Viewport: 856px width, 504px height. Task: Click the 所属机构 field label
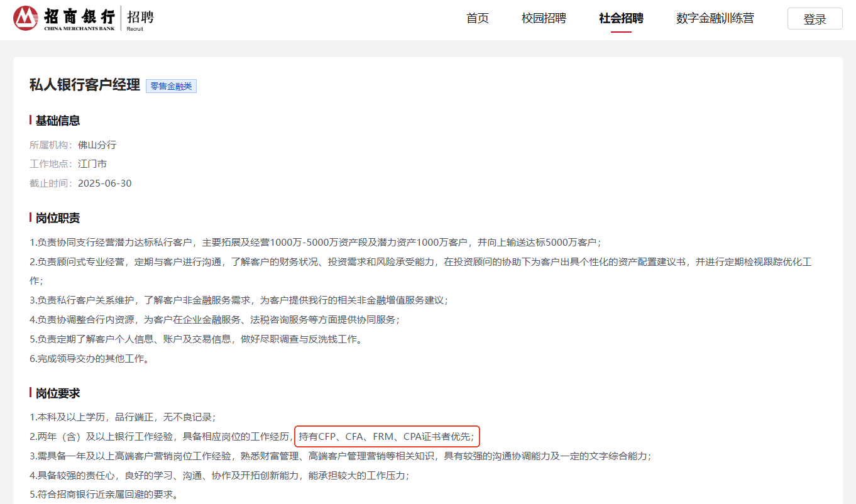(50, 145)
